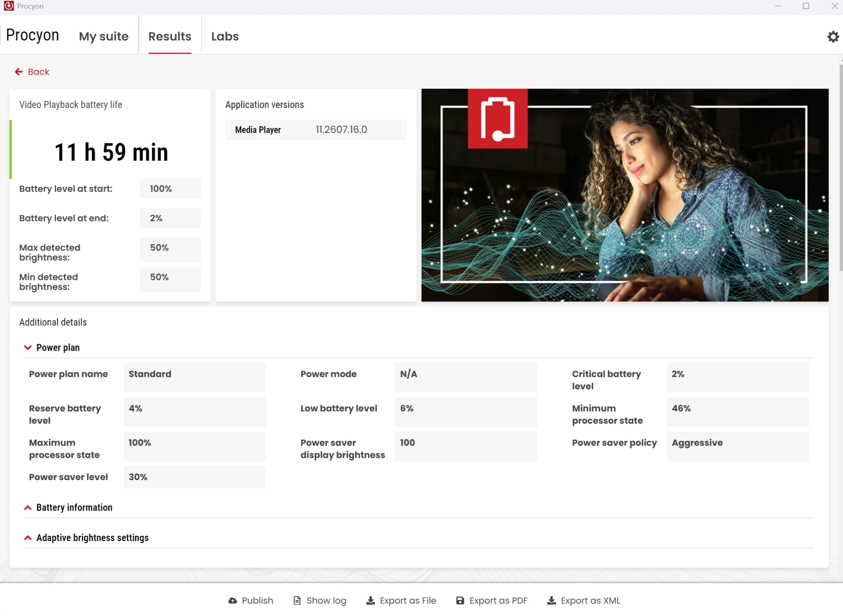This screenshot has width=843, height=616.
Task: Expand the Battery information section
Action: click(28, 507)
